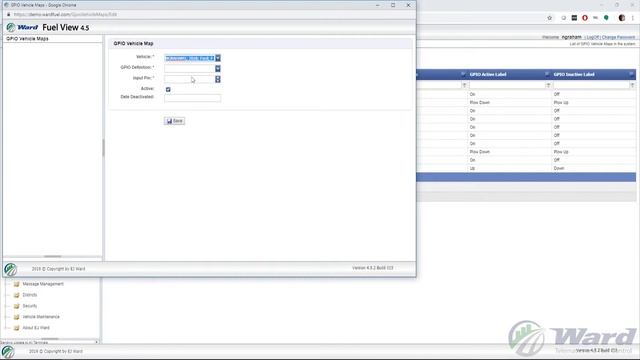640x360 pixels.
Task: Open the Chrome profile avatar
Action: point(622,18)
